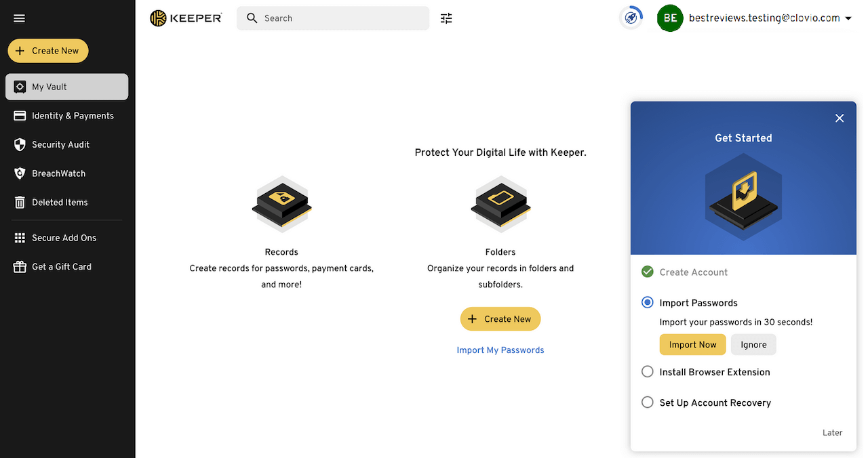Image resolution: width=868 pixels, height=458 pixels.
Task: Click the Records vault illustration
Action: click(281, 205)
